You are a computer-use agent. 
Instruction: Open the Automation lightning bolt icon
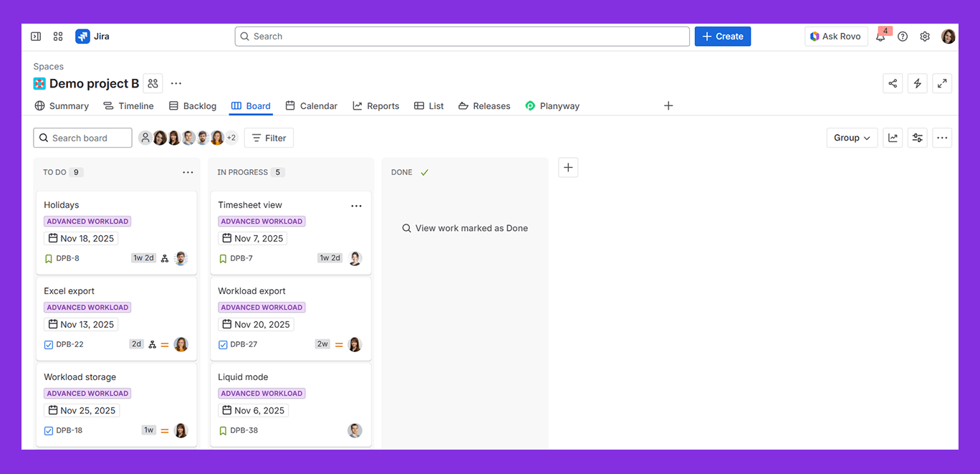pos(917,83)
